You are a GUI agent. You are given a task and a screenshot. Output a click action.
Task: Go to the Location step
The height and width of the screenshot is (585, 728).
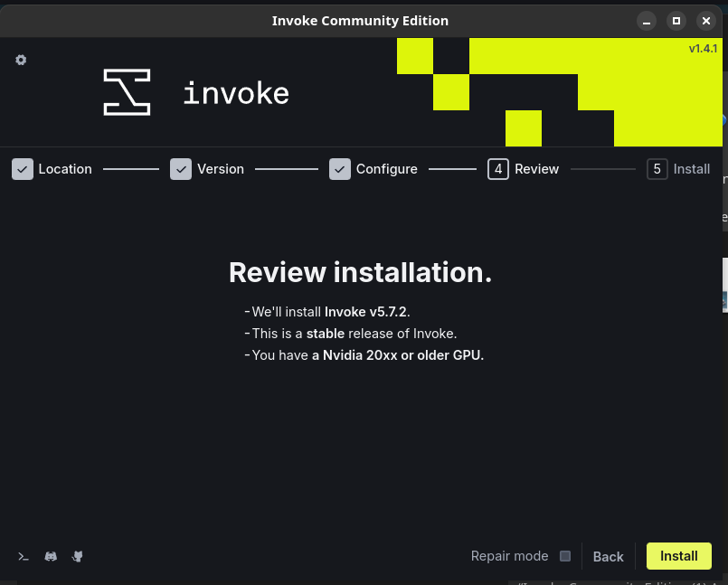coord(52,169)
